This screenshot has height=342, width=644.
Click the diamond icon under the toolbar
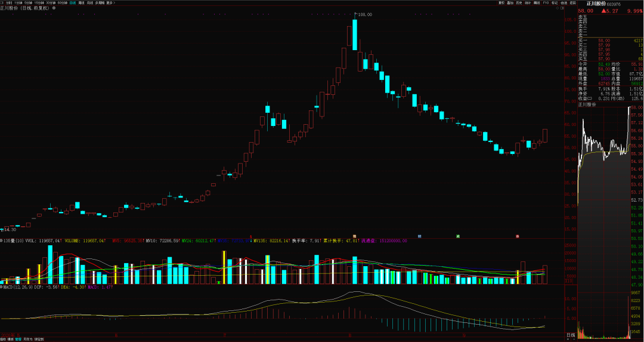click(558, 8)
